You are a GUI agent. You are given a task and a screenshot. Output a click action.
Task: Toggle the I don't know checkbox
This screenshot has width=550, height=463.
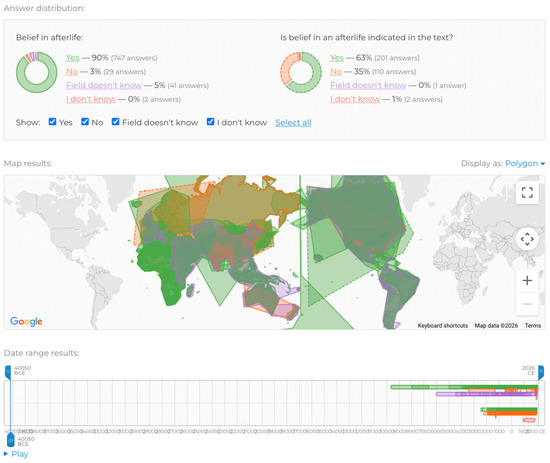[x=210, y=122]
